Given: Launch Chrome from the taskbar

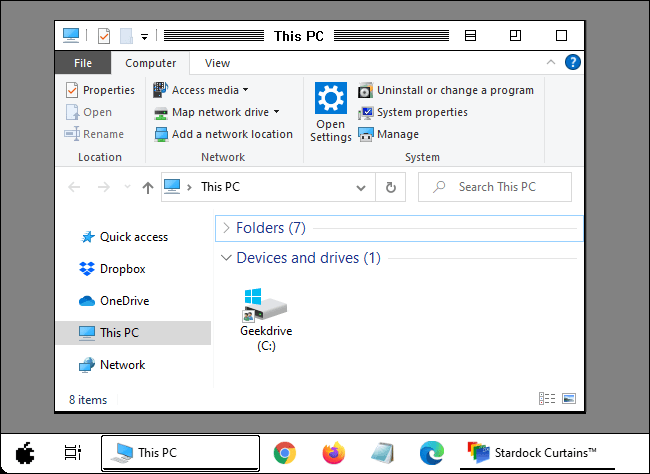Looking at the screenshot, I should pos(285,453).
